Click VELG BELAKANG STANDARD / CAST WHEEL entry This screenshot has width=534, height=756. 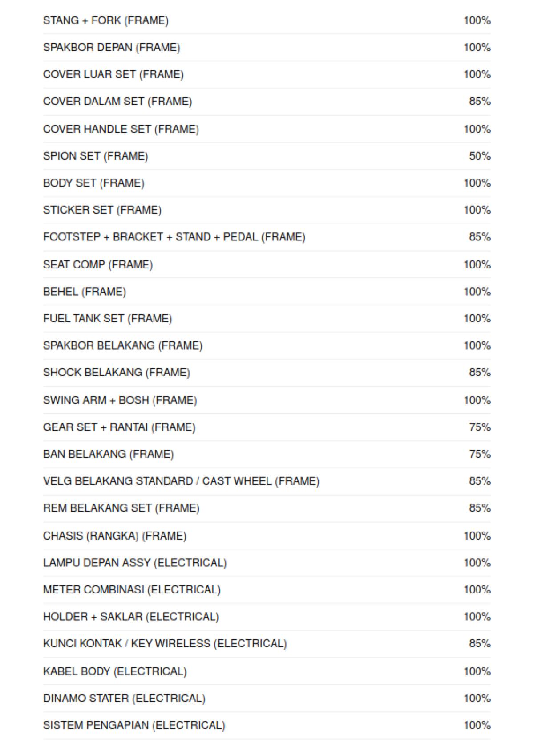[x=181, y=481]
